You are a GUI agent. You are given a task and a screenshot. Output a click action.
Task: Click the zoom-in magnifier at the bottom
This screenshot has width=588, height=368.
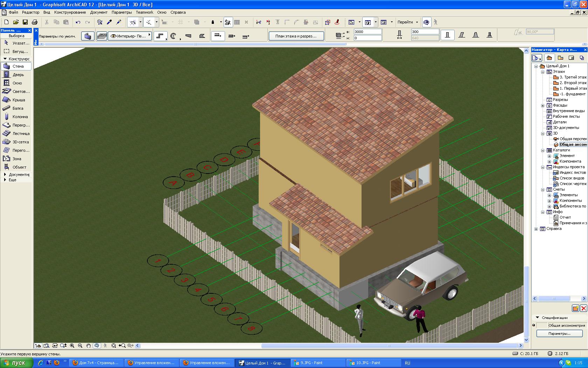(x=72, y=346)
